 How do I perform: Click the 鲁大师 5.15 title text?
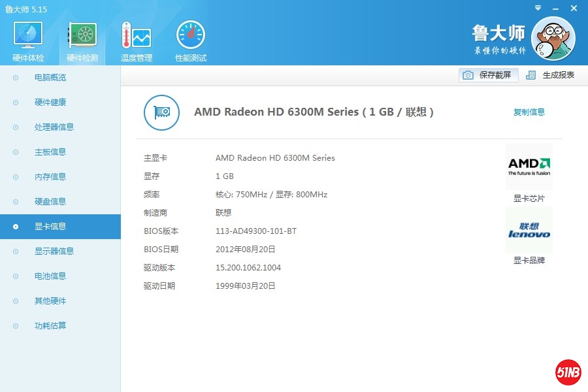click(26, 9)
